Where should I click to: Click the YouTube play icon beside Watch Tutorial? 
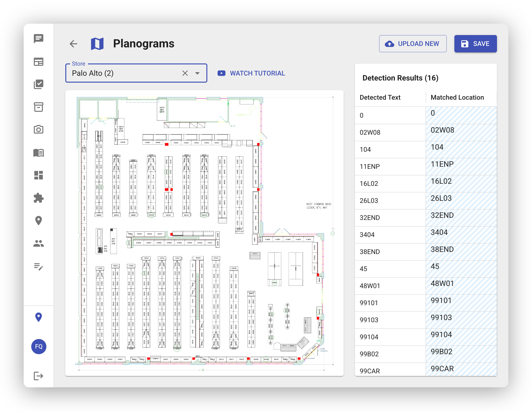coord(221,73)
